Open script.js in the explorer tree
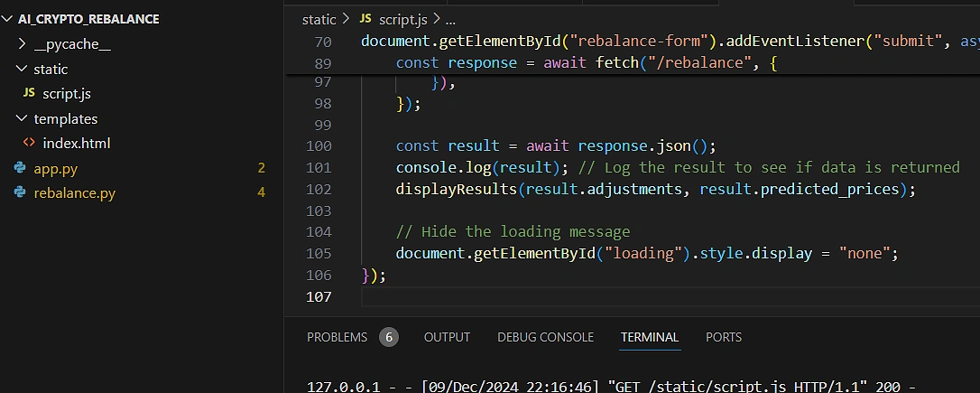 pos(67,94)
